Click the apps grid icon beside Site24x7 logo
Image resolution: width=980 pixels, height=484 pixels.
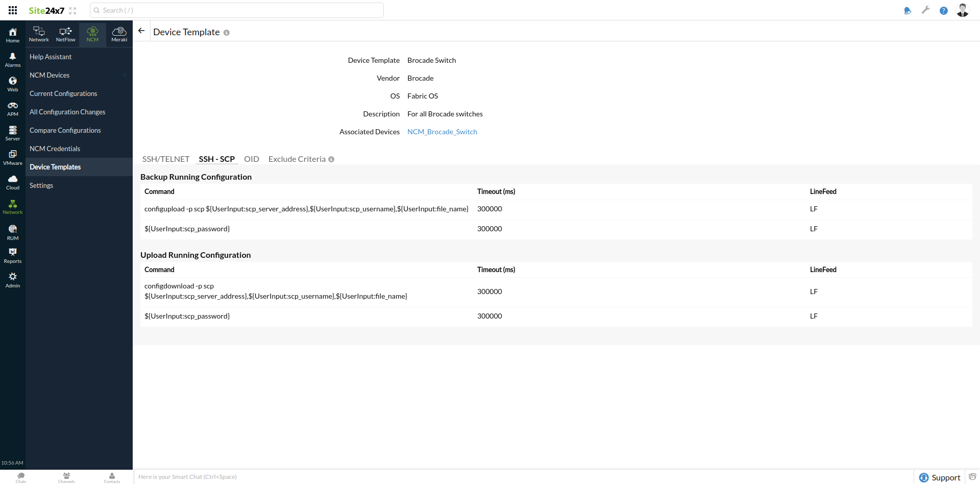(12, 10)
